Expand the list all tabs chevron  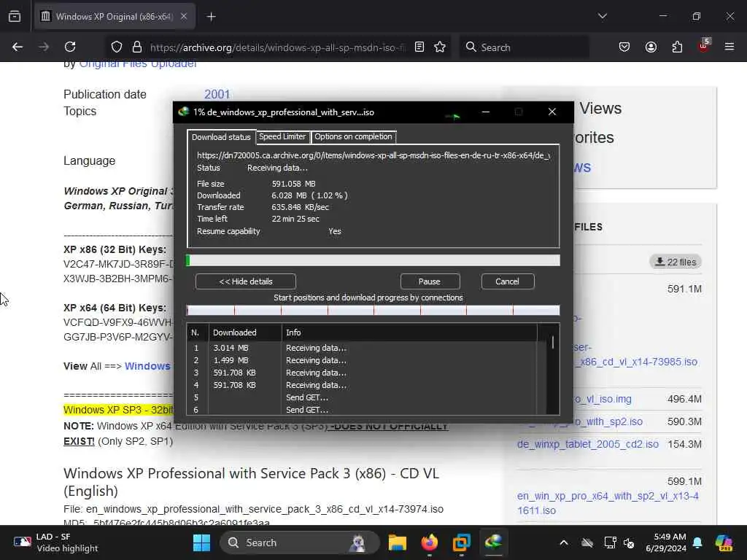[x=602, y=17]
